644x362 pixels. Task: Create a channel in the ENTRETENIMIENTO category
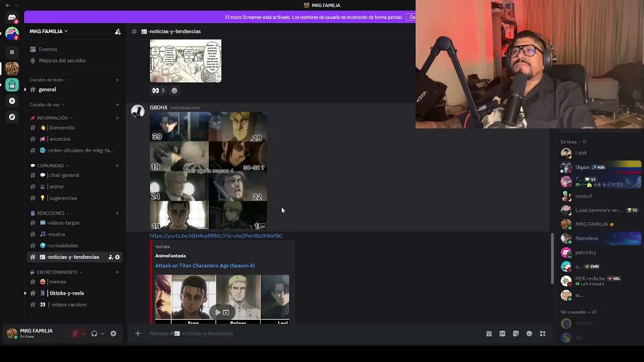(x=117, y=272)
